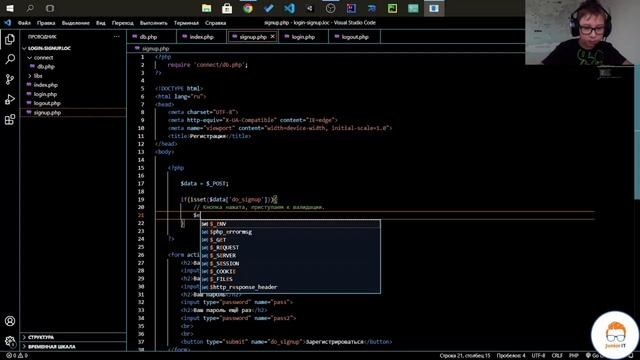Choose $php_errormsg from the autocomplete list
Viewport: 640px width, 360px height.
290,232
